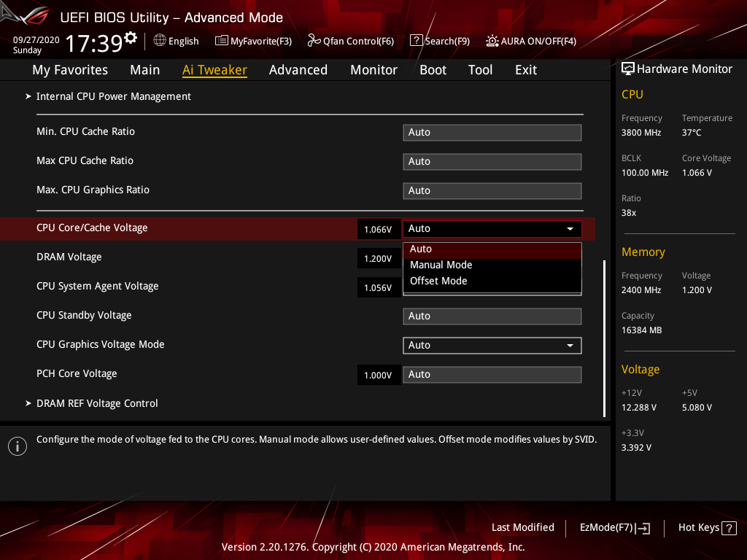Open the My Favorites tab
Viewport: 747px width, 560px height.
[x=70, y=70]
